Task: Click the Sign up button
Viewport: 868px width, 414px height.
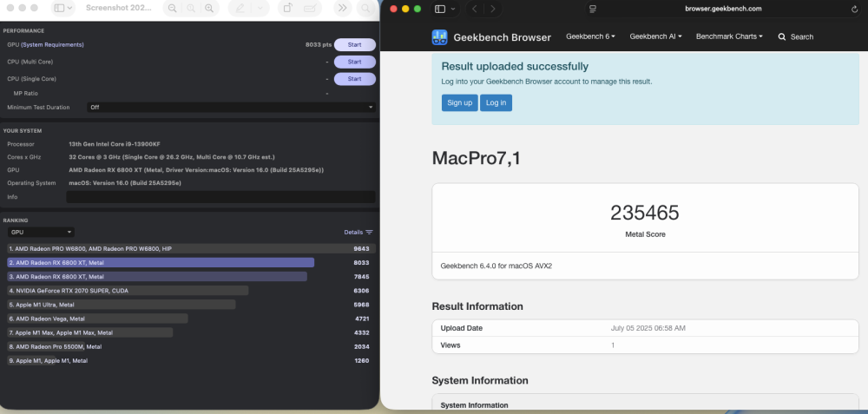Action: tap(459, 103)
